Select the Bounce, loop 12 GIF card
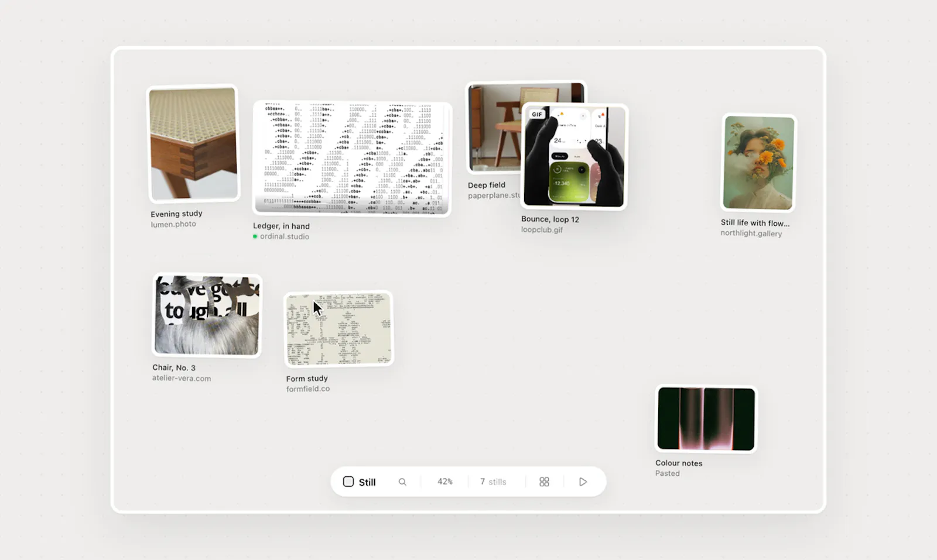Viewport: 937px width, 560px height. click(574, 156)
